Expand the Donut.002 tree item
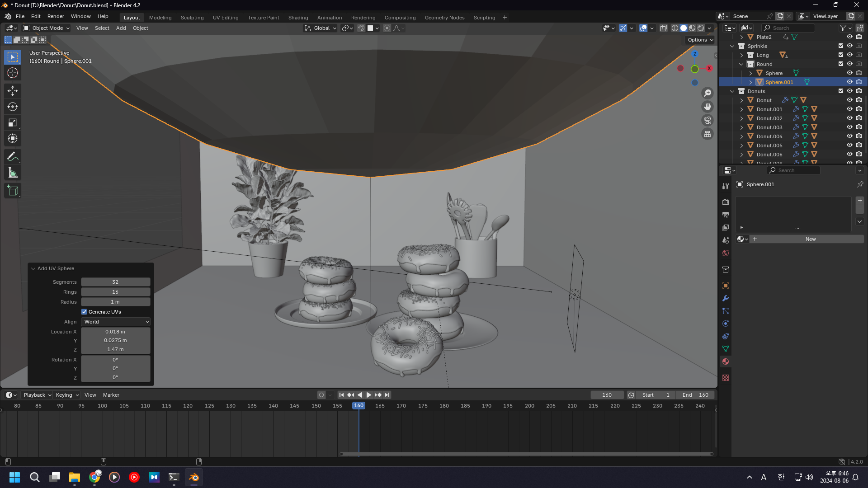 pyautogui.click(x=741, y=118)
